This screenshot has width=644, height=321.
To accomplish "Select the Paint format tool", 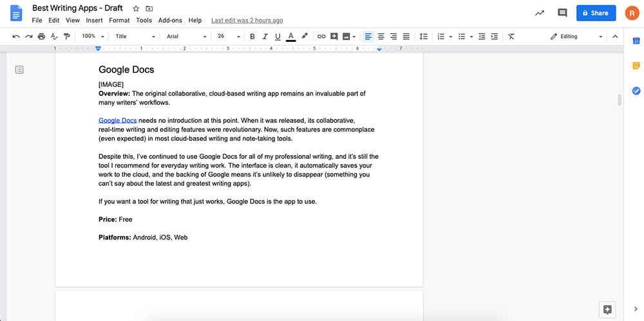I will 67,37.
